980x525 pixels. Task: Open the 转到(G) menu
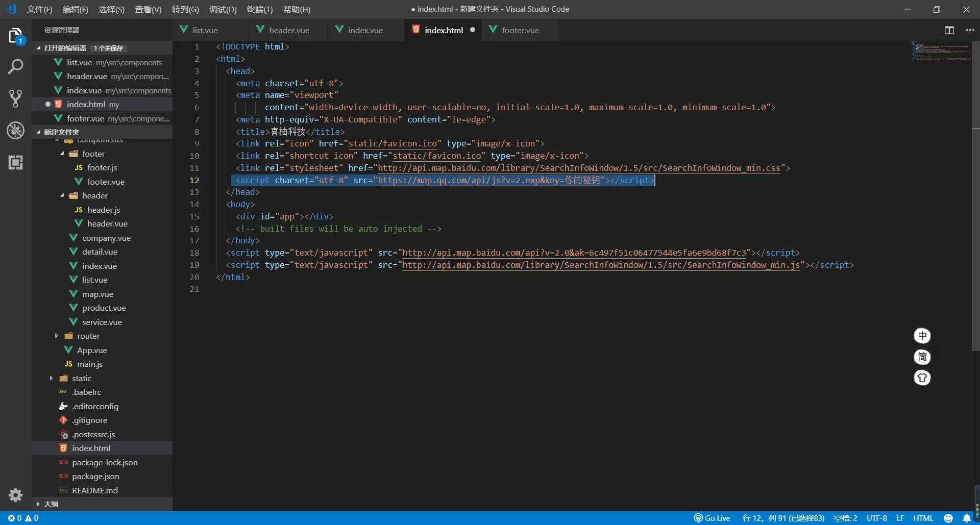[x=185, y=9]
